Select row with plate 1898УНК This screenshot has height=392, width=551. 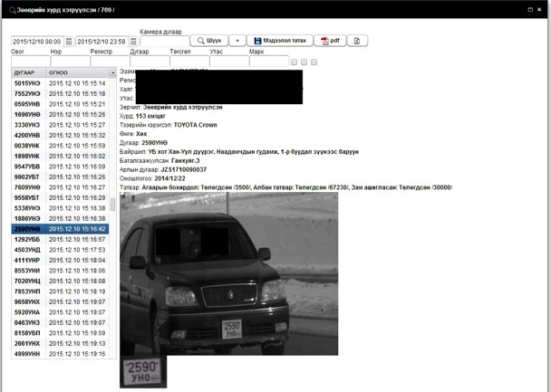pyautogui.click(x=60, y=157)
